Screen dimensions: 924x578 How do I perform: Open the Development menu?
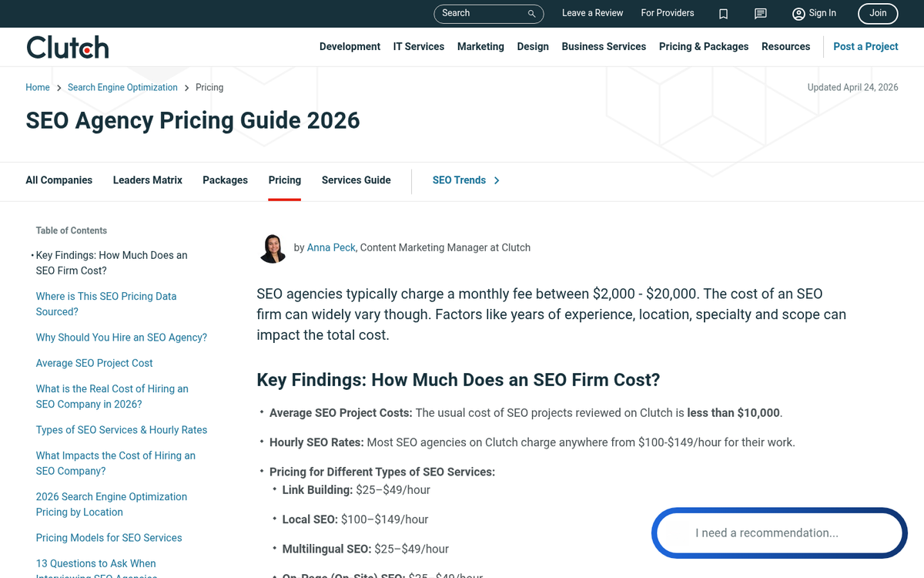click(350, 46)
